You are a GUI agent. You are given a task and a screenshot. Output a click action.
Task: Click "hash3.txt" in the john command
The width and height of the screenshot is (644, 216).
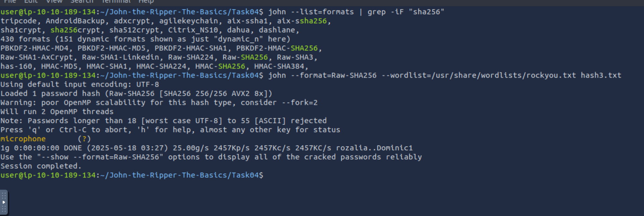click(x=601, y=75)
